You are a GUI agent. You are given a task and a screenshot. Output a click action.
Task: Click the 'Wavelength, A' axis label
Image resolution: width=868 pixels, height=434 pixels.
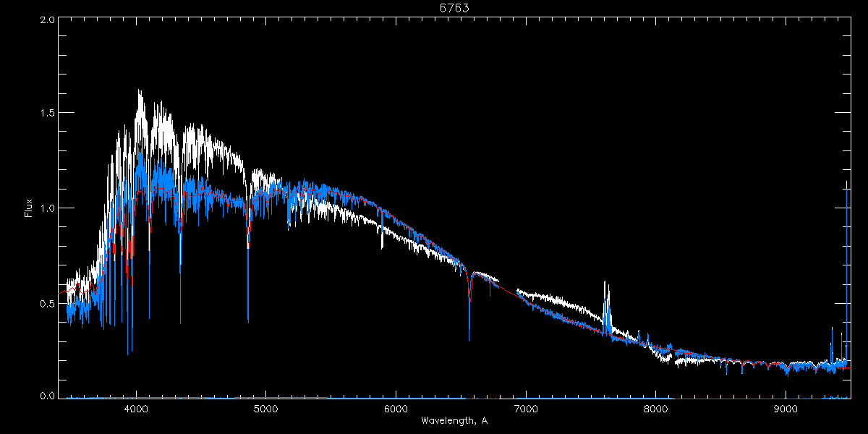[454, 421]
